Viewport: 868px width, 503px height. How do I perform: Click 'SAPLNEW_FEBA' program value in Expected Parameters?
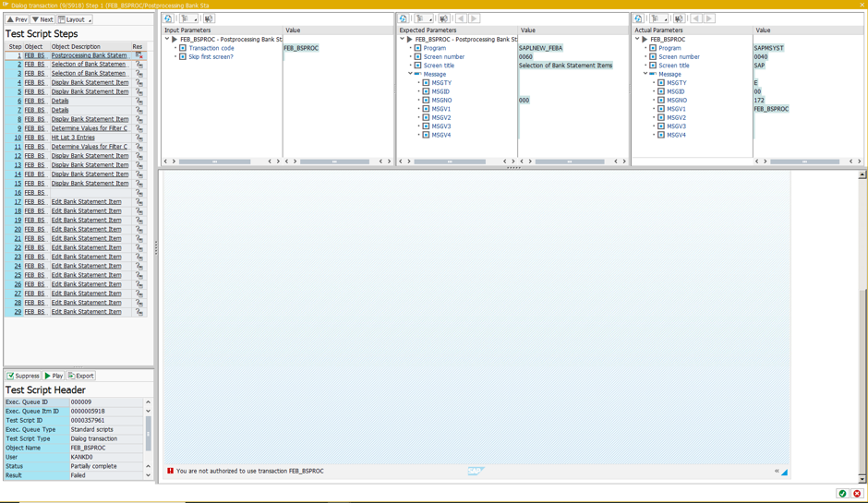click(540, 48)
